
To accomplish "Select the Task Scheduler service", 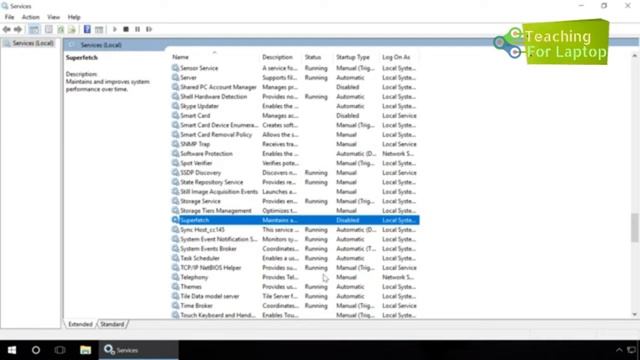I will [295, 258].
